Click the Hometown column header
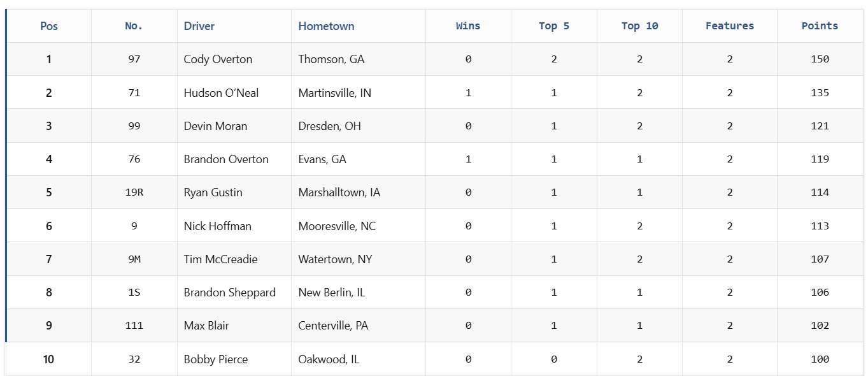The height and width of the screenshot is (376, 868). tap(326, 26)
